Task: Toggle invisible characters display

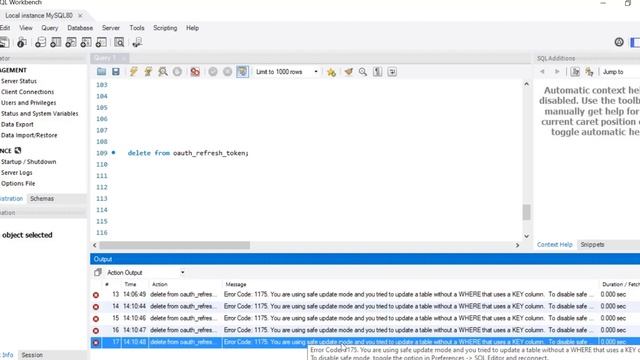Action: click(378, 72)
